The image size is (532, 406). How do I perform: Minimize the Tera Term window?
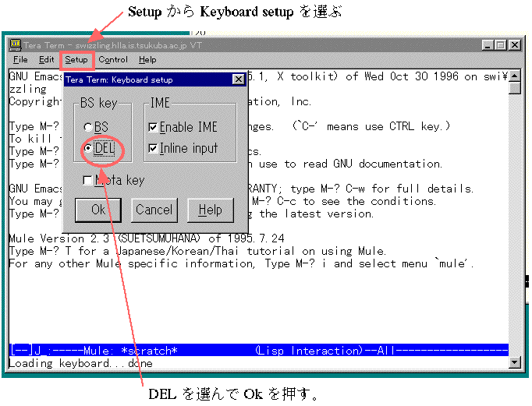tap(488, 45)
